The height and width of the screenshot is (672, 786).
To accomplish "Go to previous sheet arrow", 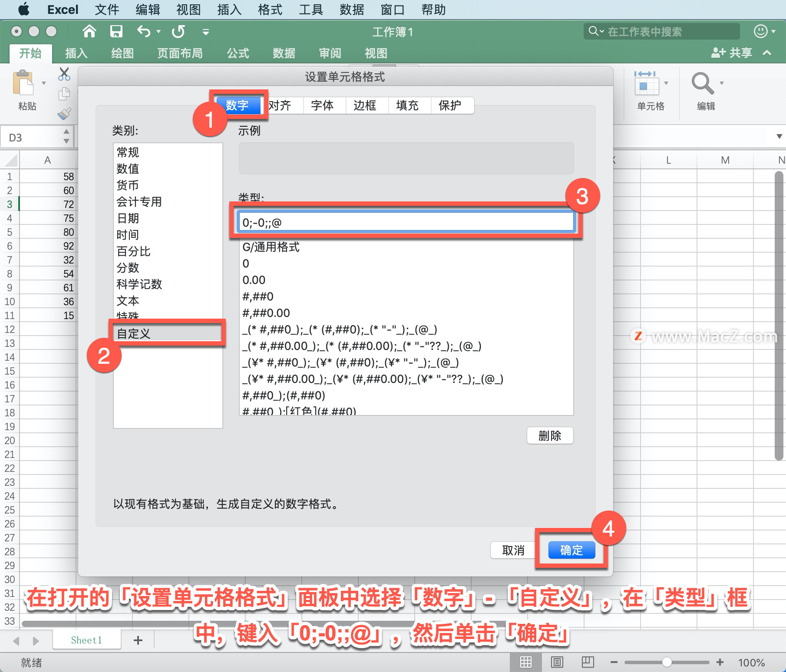I will point(17,641).
